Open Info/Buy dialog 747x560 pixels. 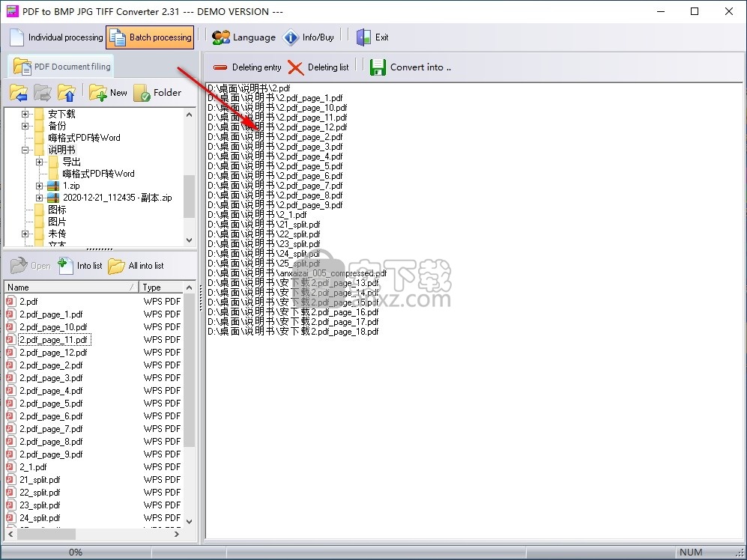click(x=308, y=37)
